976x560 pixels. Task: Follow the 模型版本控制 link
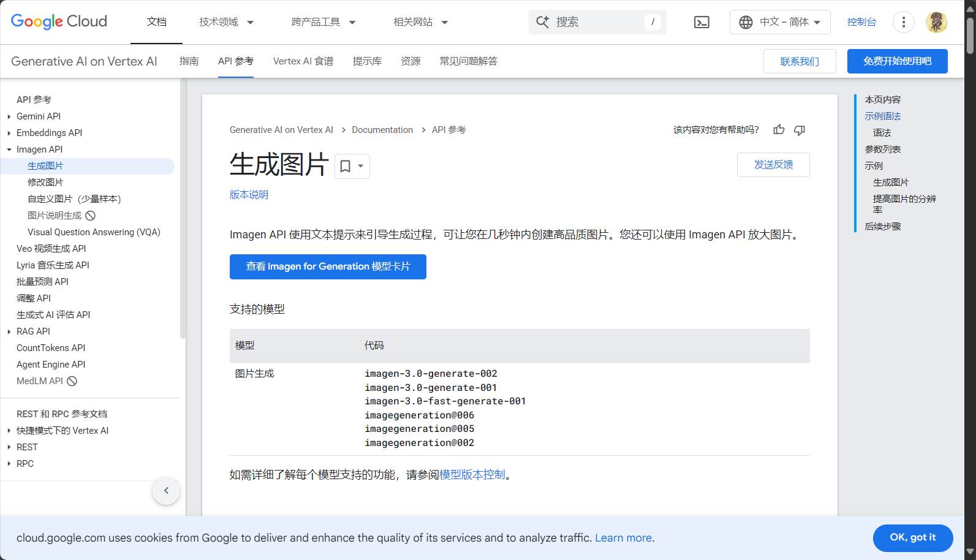tap(472, 475)
